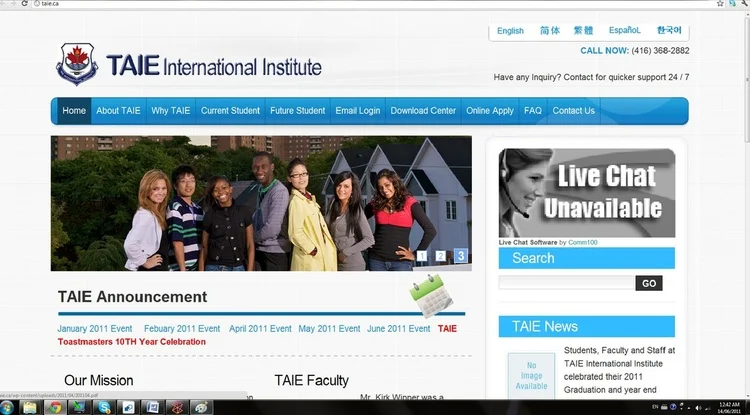Open the Windows Start menu
The image size is (750, 415).
(x=7, y=408)
